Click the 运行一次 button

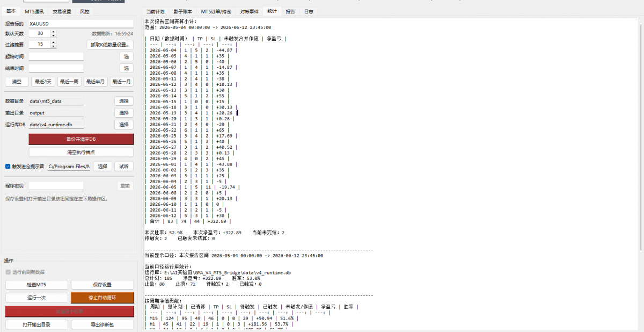[37, 298]
